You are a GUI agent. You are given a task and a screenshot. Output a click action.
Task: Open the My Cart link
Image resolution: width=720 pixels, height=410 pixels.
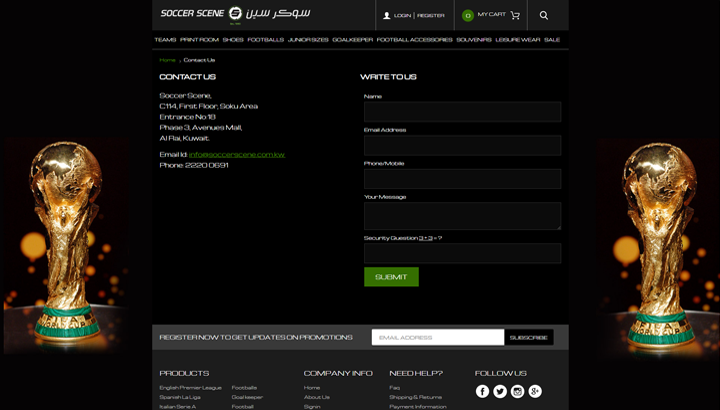pyautogui.click(x=491, y=14)
